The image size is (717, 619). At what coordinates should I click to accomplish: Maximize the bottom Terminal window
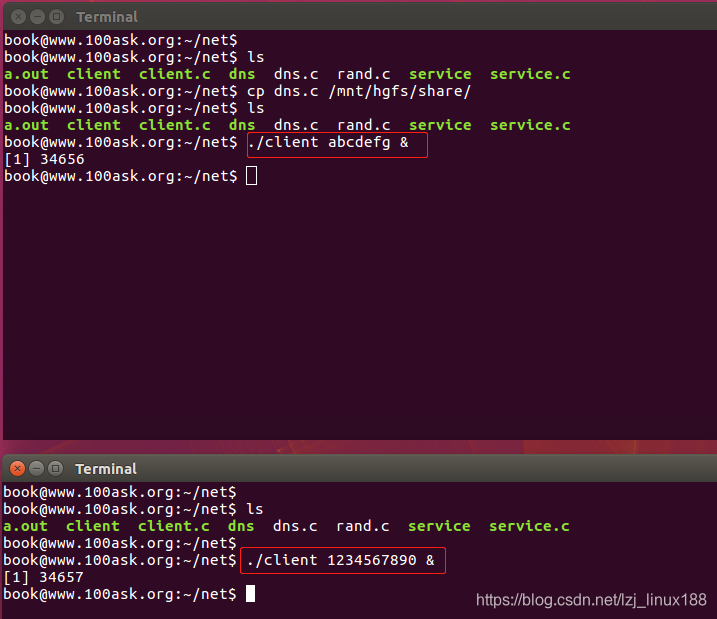pos(56,469)
